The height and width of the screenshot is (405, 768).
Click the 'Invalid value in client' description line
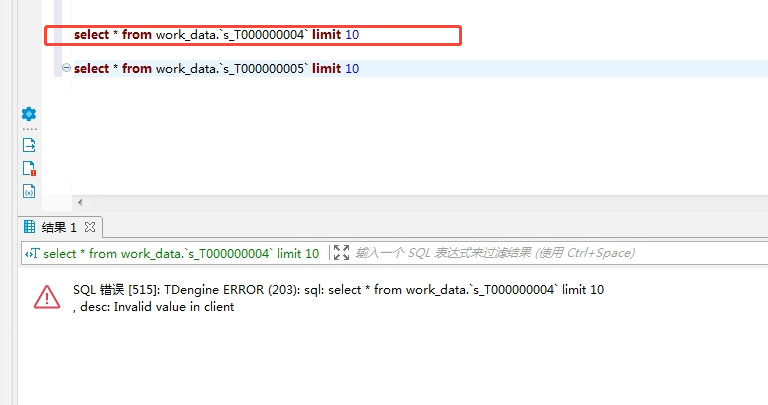(x=154, y=307)
